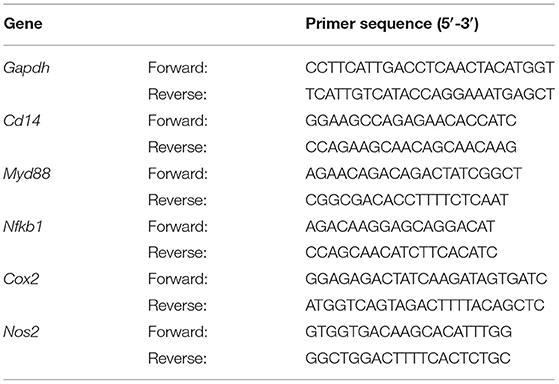559x384 pixels.
Task: Select the Gapdh gene name
Action: tap(26, 68)
